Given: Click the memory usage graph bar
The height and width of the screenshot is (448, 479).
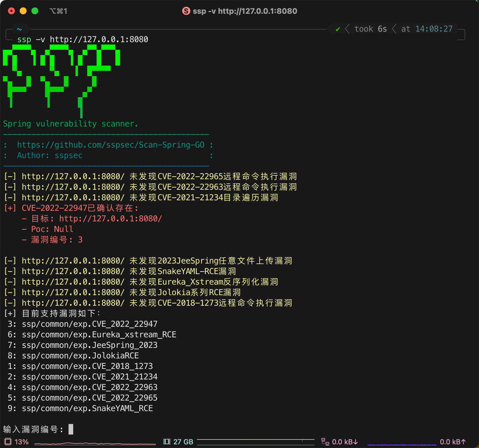Looking at the screenshot, I should click(256, 442).
